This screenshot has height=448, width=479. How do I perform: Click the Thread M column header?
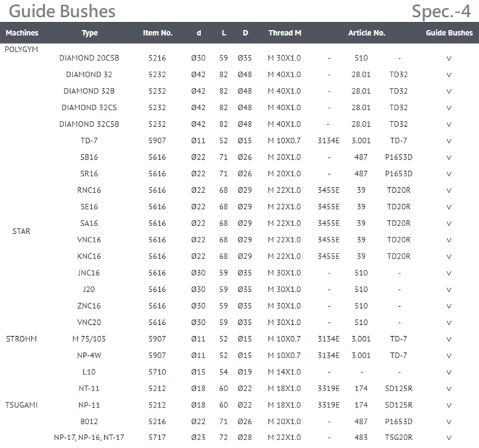tap(284, 33)
